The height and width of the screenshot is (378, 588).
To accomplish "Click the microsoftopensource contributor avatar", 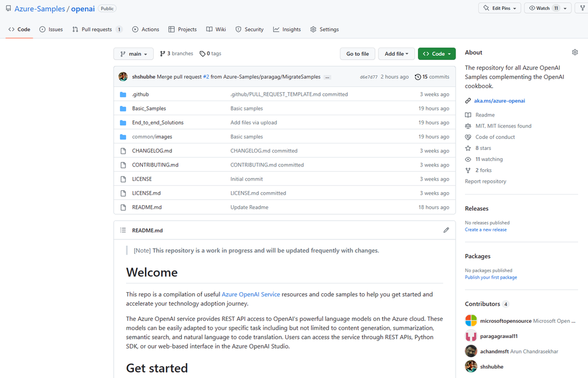I will [471, 320].
